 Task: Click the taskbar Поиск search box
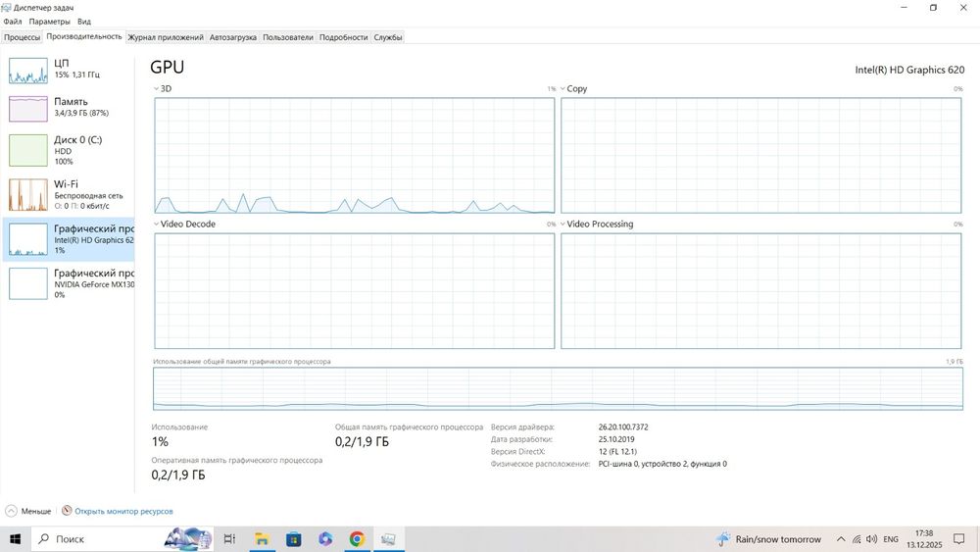pyautogui.click(x=122, y=539)
